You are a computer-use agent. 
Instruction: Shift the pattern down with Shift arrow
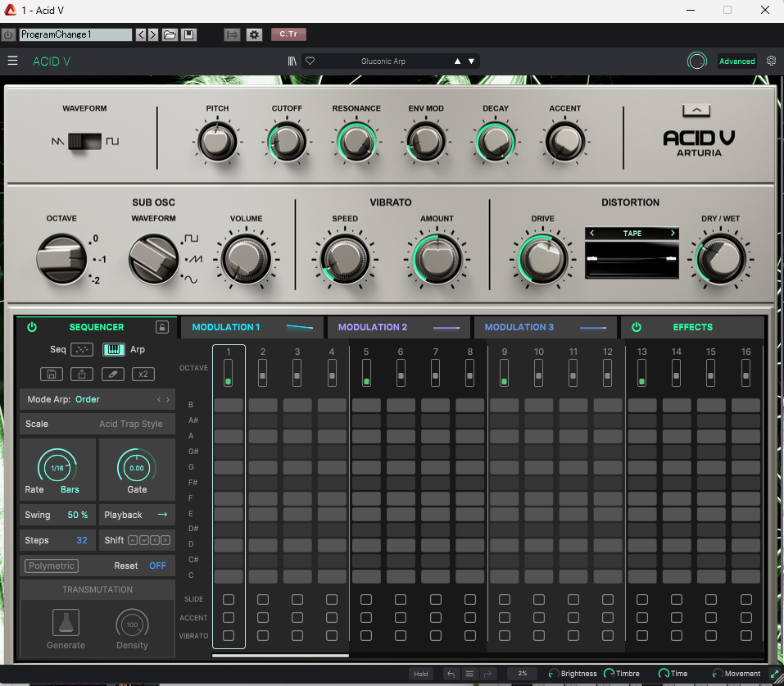pyautogui.click(x=144, y=540)
